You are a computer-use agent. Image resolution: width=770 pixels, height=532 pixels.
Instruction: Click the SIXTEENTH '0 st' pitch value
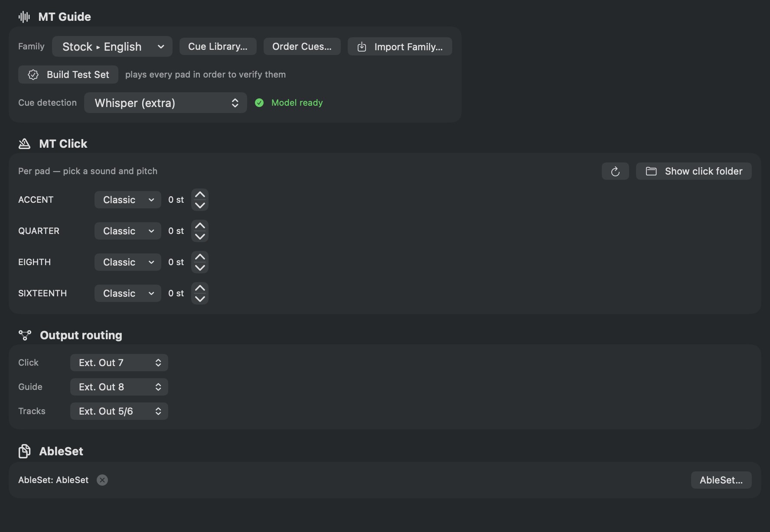click(x=176, y=293)
